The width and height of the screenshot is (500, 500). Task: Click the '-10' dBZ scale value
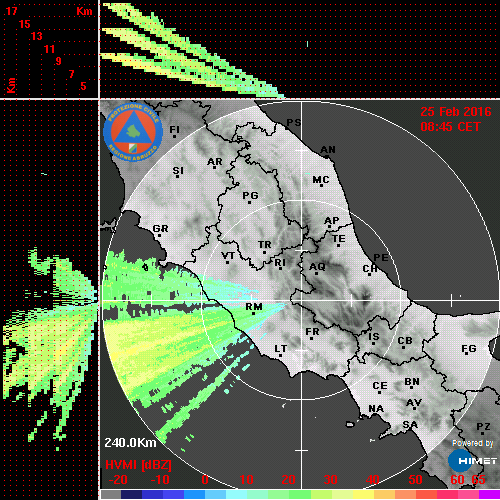tap(160, 480)
